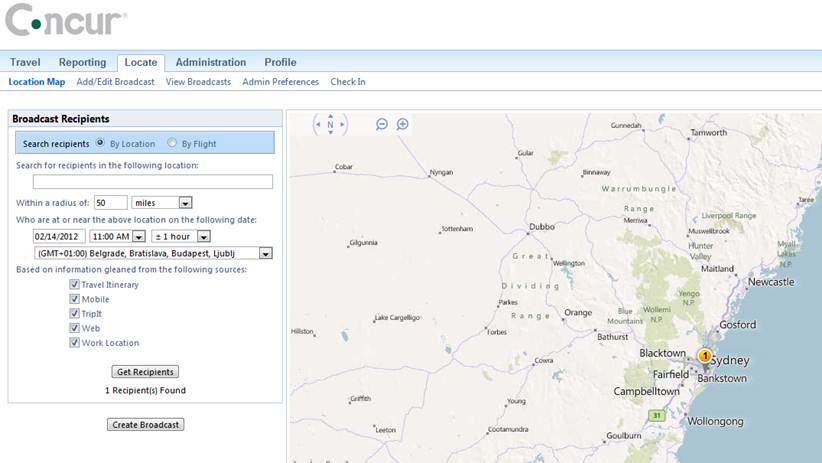Click the Concur logo
The width and height of the screenshot is (822, 463).
(66, 20)
